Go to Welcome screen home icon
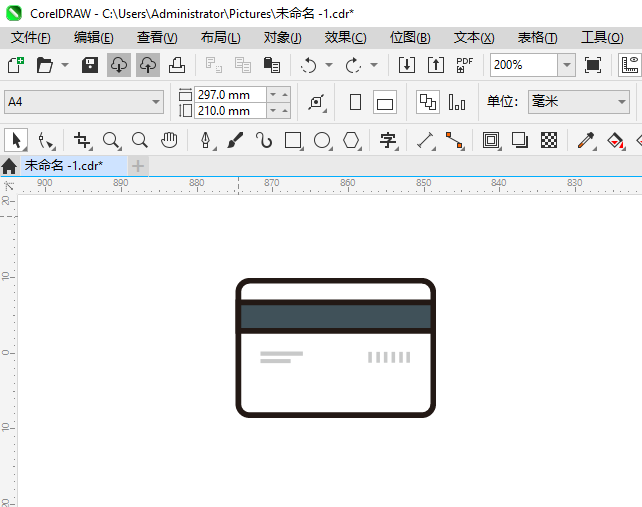This screenshot has height=507, width=642. 9,166
